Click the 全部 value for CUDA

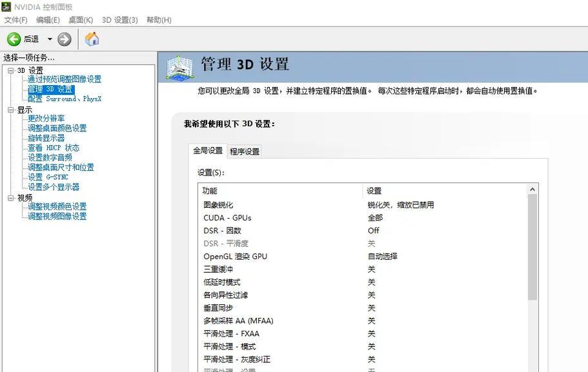(x=375, y=218)
